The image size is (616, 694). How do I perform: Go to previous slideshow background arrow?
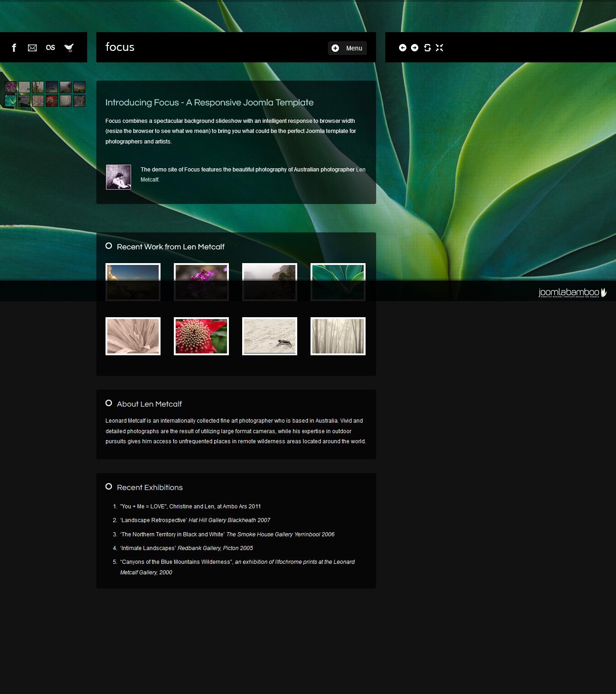403,48
